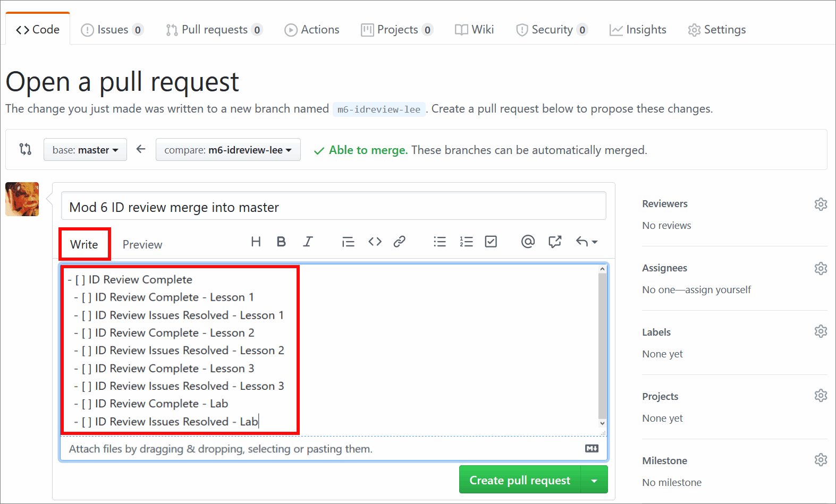Open the top Projects tab
Image resolution: width=836 pixels, height=504 pixels.
click(397, 30)
